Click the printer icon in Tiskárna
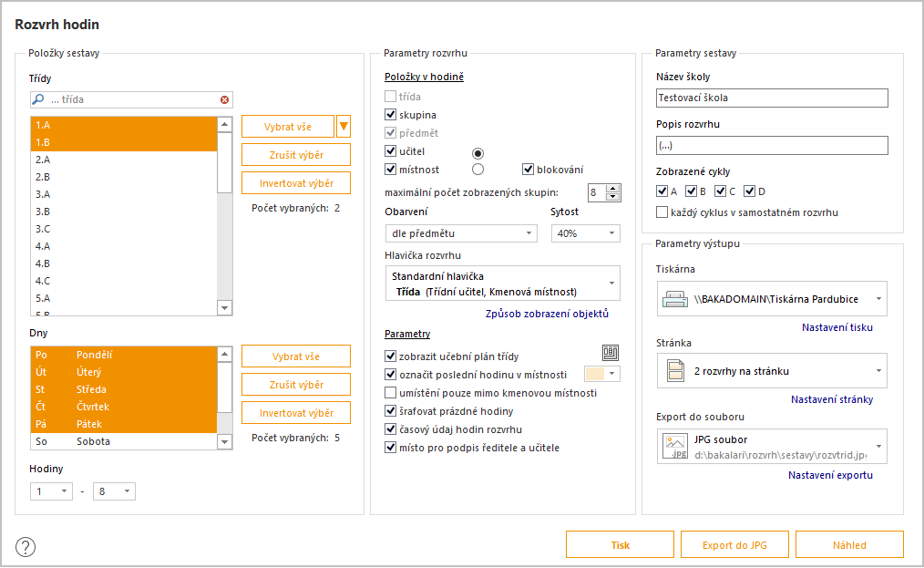924x568 pixels. pyautogui.click(x=674, y=299)
